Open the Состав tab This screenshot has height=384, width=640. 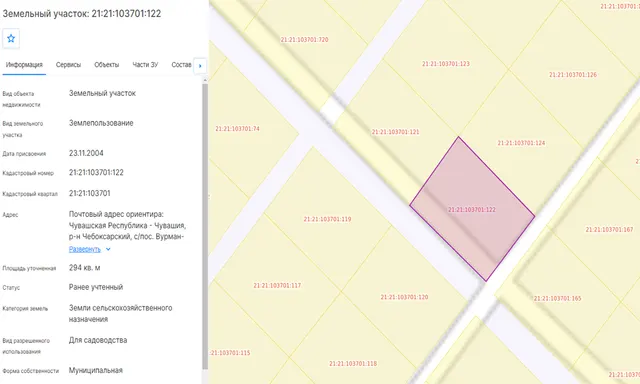[x=181, y=65]
